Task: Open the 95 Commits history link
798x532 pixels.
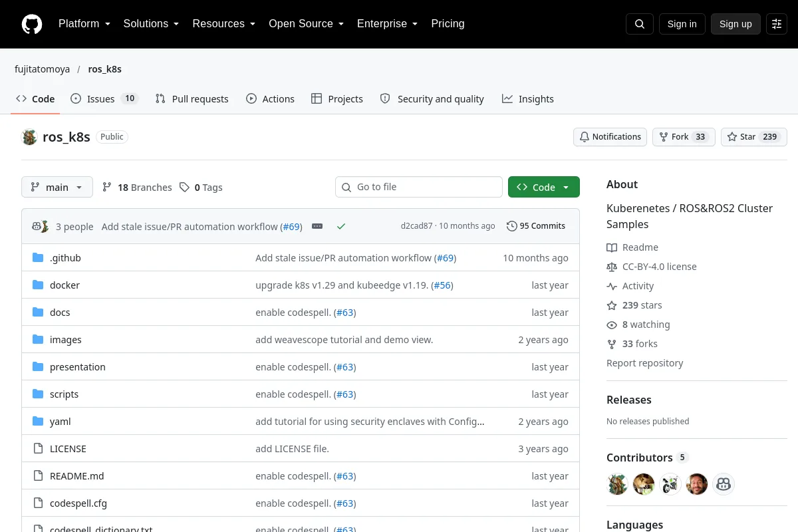Action: [x=536, y=226]
